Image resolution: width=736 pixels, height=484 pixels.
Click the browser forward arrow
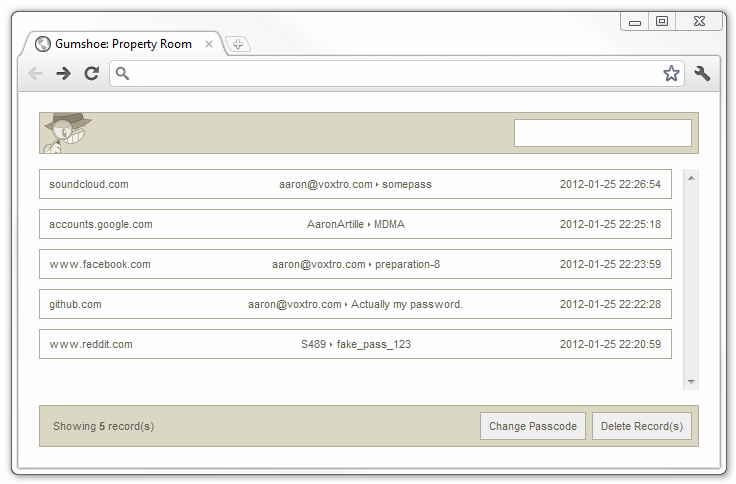coord(63,73)
